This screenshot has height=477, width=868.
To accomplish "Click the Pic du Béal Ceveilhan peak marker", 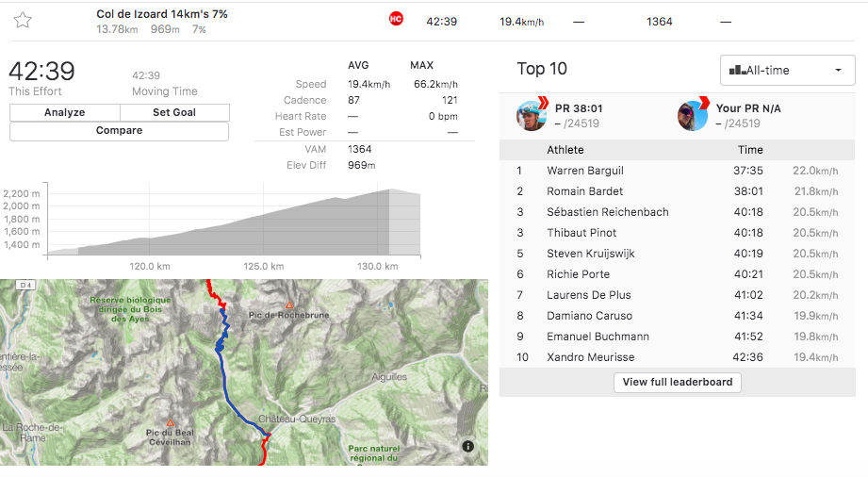I will 170,422.
